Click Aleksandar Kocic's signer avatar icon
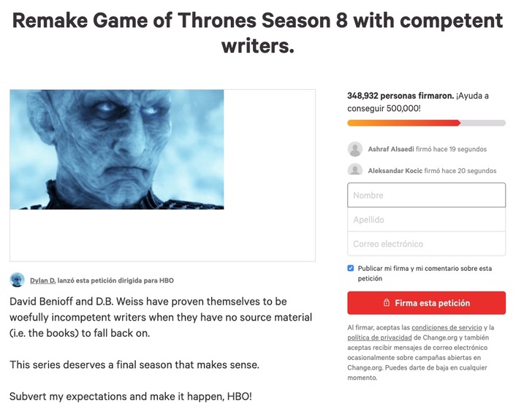 pyautogui.click(x=355, y=169)
